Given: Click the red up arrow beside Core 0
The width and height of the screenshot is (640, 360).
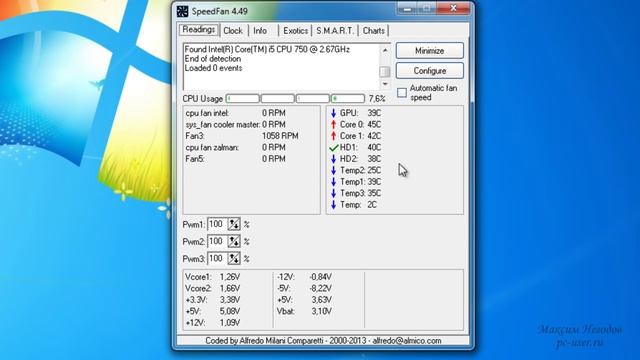Looking at the screenshot, I should [333, 124].
